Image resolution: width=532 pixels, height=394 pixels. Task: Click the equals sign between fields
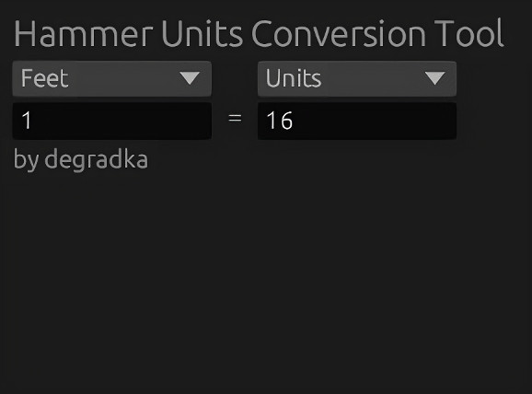(235, 119)
